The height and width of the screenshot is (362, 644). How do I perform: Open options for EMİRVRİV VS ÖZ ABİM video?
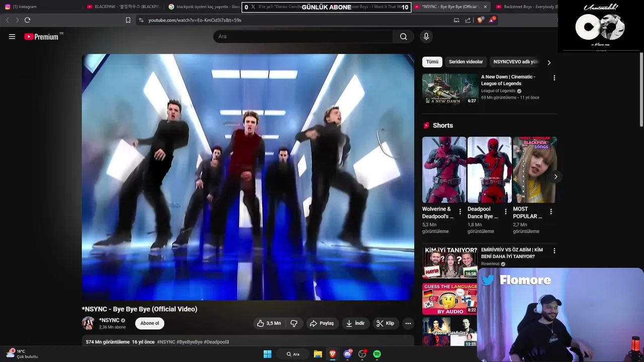(x=554, y=250)
